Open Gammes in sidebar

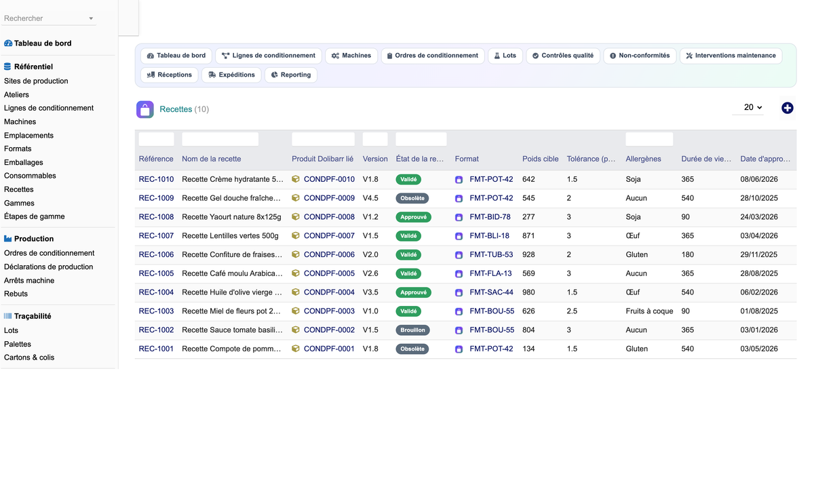[x=19, y=203]
